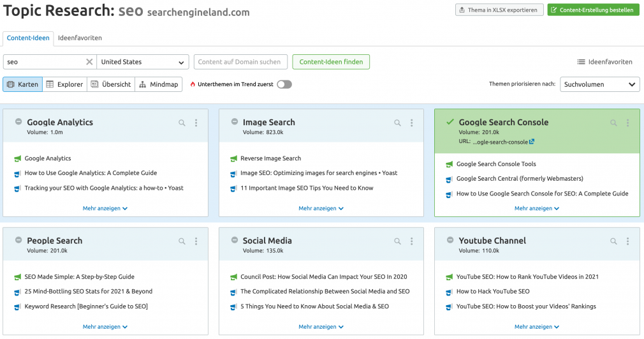The width and height of the screenshot is (644, 339).
Task: Clear the seo keyword with X icon
Action: 89,62
